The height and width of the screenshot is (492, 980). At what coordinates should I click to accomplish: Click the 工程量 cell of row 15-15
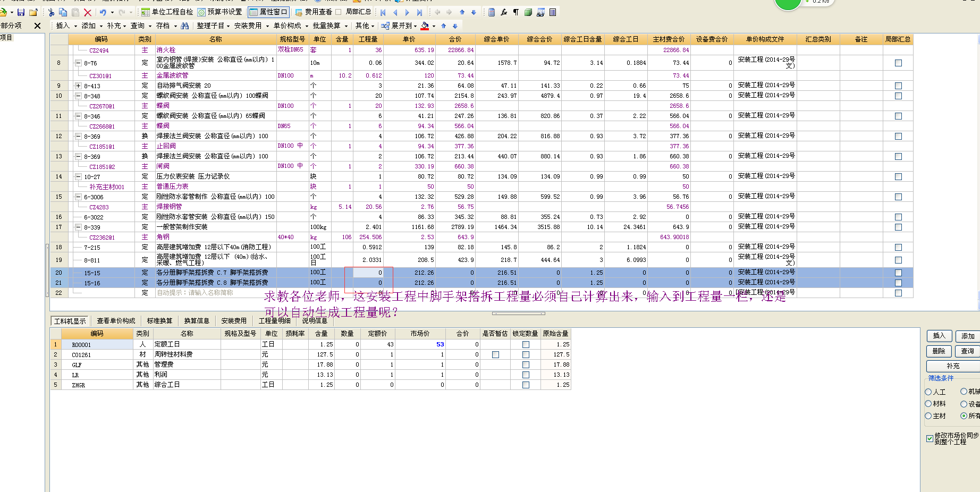coord(368,273)
